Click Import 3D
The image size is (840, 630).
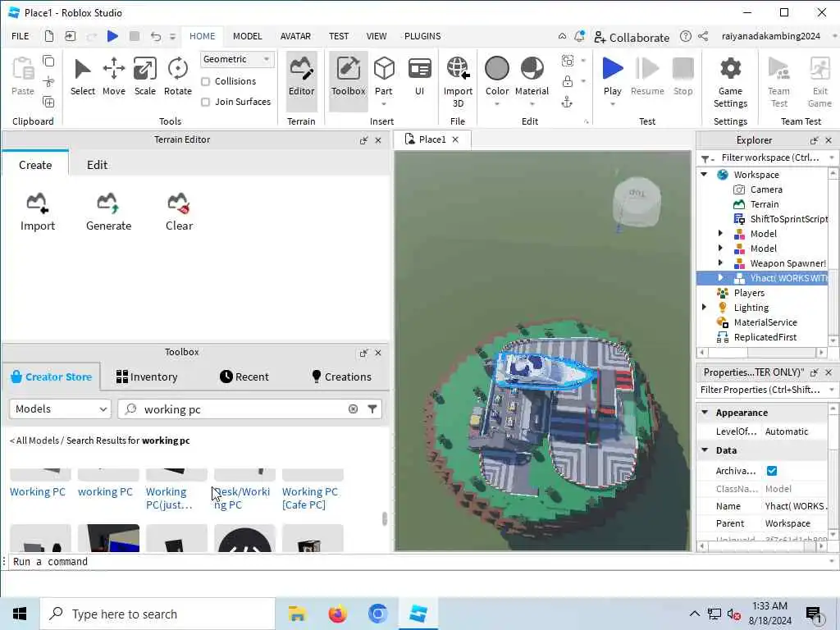(x=458, y=82)
